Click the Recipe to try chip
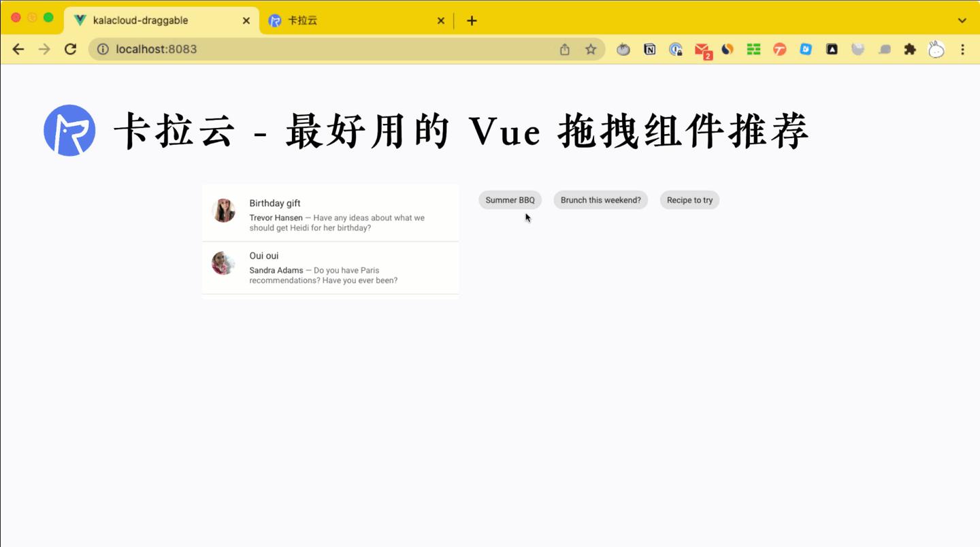The image size is (980, 547). point(689,199)
